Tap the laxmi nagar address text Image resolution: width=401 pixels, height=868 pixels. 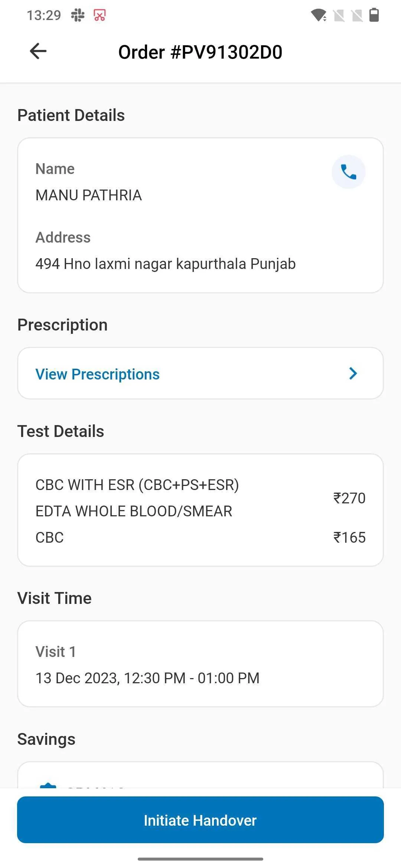(x=166, y=264)
